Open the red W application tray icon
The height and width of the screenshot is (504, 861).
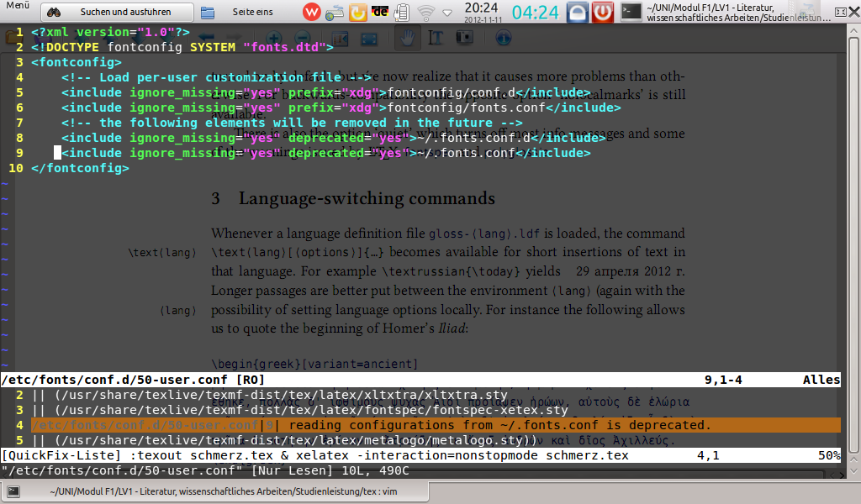(x=311, y=12)
